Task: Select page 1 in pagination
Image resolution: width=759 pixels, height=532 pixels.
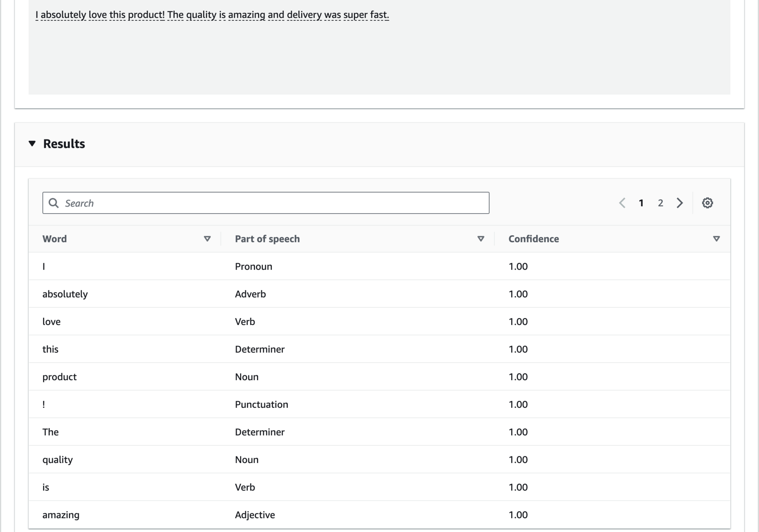Action: click(641, 203)
